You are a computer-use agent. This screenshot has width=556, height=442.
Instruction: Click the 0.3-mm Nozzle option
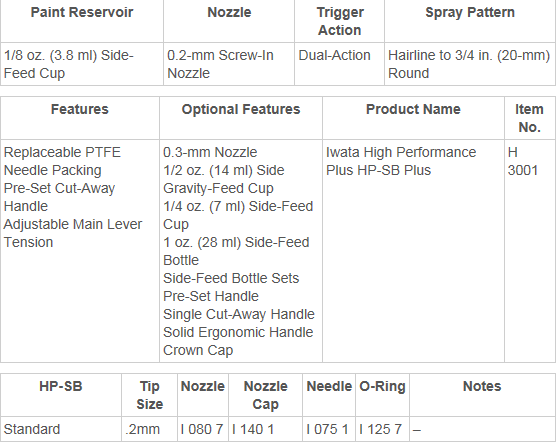pyautogui.click(x=210, y=152)
